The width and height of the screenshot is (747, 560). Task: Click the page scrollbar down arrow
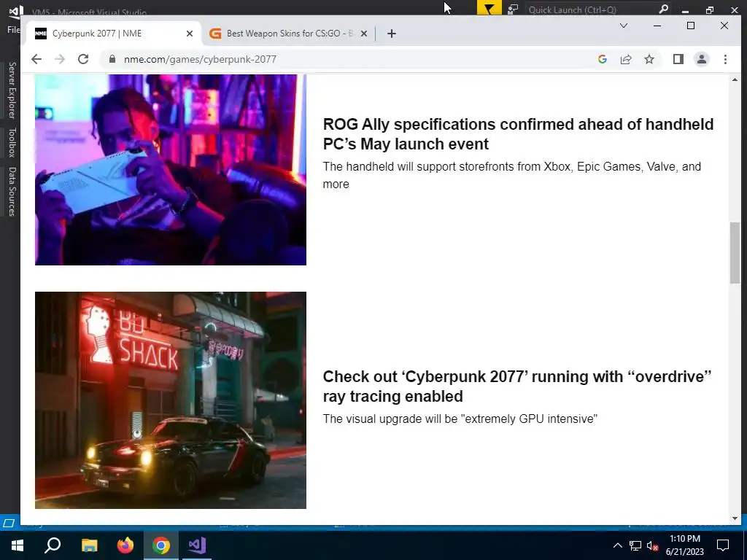click(735, 518)
